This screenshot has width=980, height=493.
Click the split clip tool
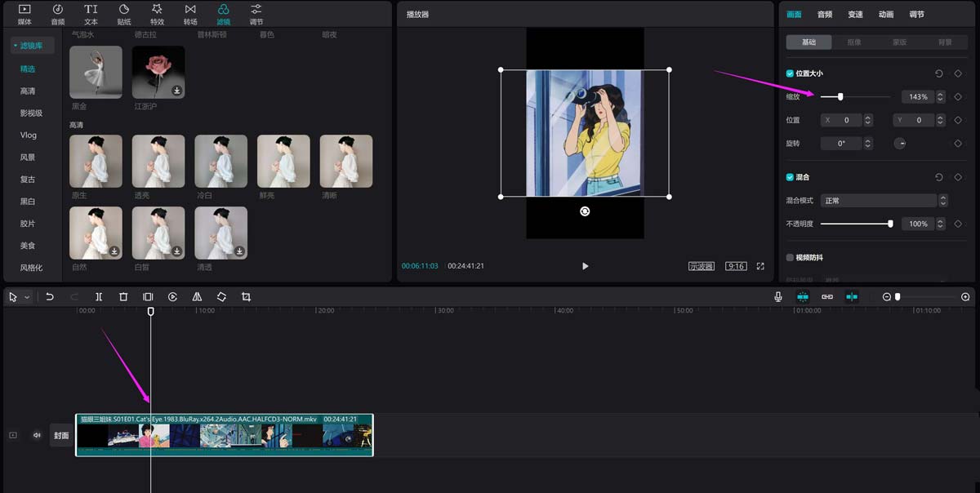[99, 297]
